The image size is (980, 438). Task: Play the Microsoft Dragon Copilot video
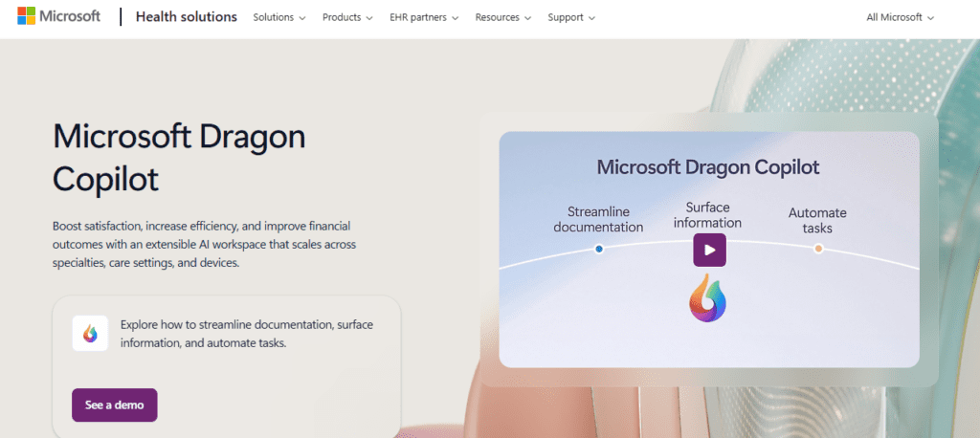point(709,250)
